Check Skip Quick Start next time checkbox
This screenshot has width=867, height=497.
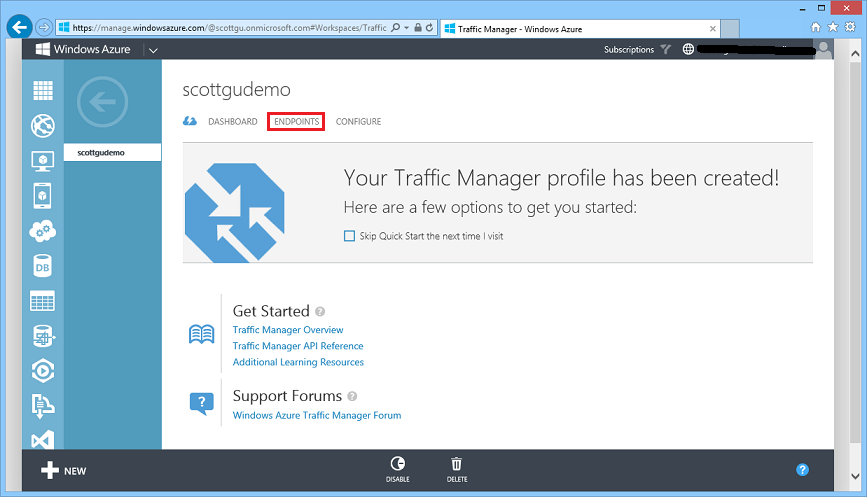click(349, 236)
